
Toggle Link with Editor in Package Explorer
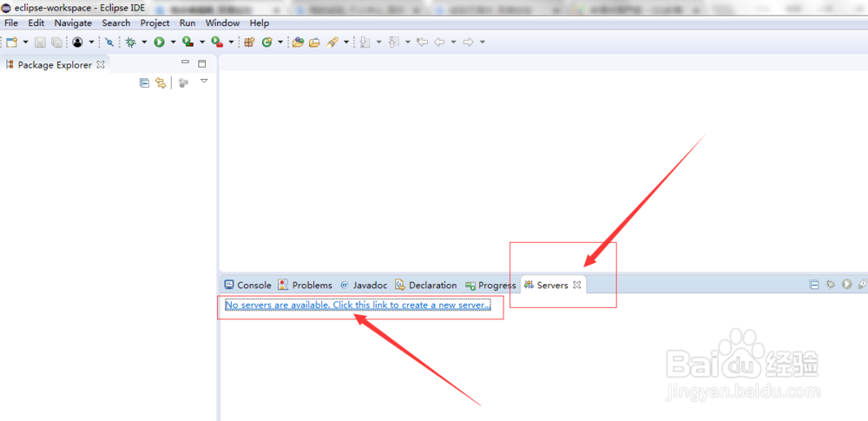click(x=161, y=83)
